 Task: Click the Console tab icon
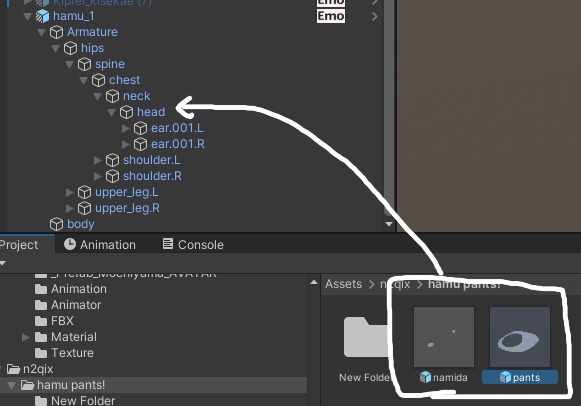pos(168,244)
